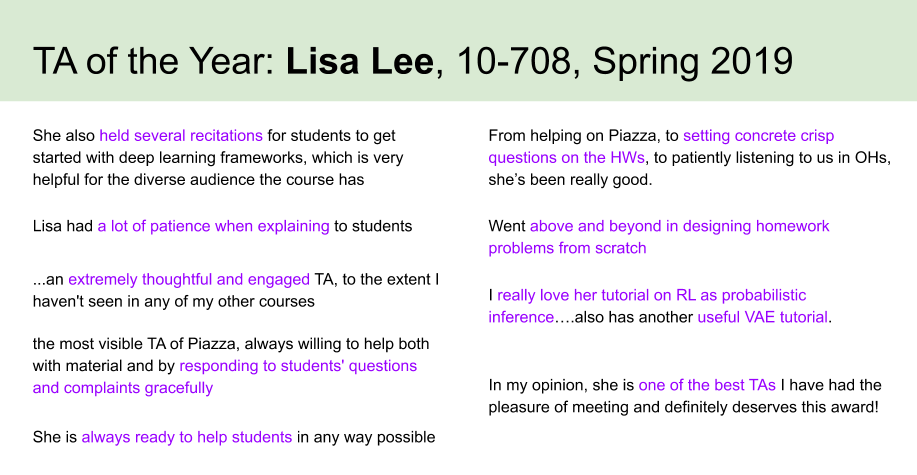Click 'problems from scratch' highlighted phrase
Viewport: 917px width, 475px height.
point(567,248)
